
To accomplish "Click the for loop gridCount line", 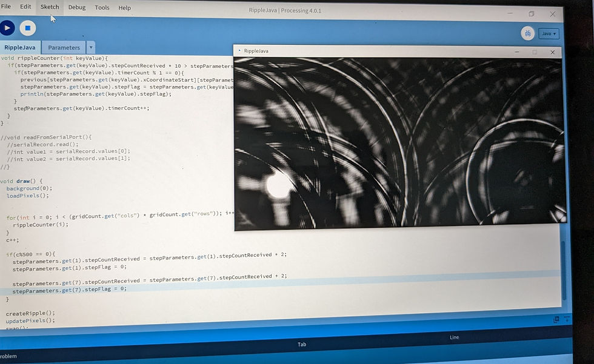I will click(x=121, y=215).
